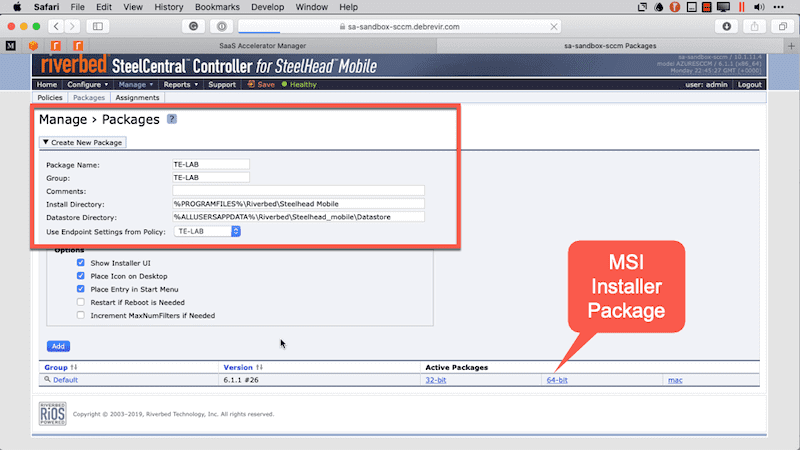Click the Save button
This screenshot has width=800, height=450.
(x=261, y=85)
